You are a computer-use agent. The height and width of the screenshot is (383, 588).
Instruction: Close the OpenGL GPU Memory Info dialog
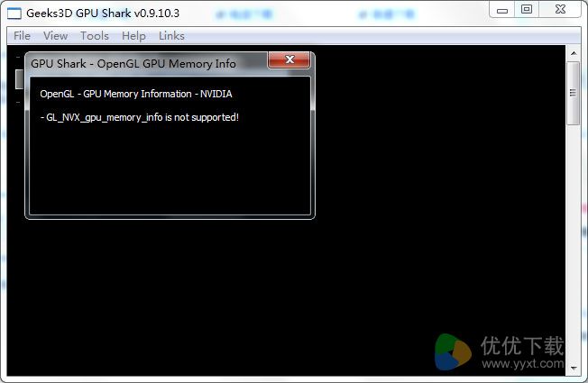(289, 60)
